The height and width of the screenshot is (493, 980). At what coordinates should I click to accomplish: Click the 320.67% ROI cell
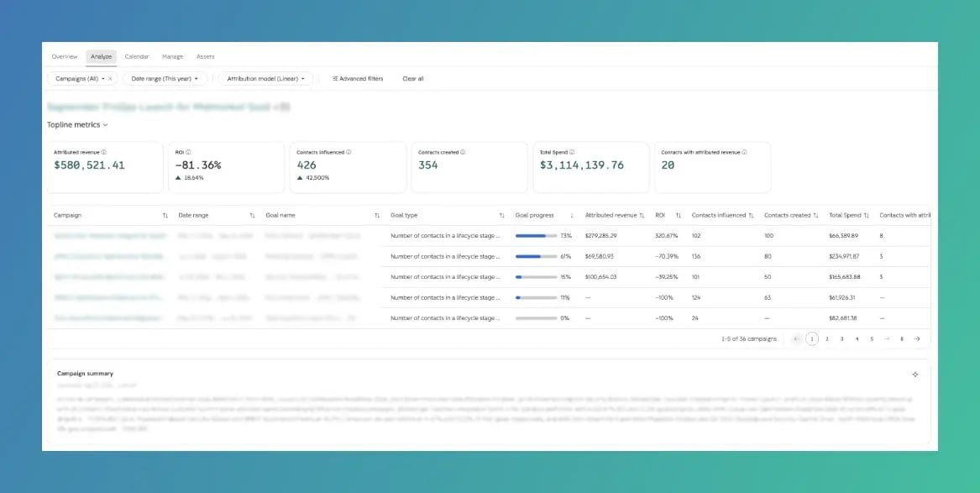click(666, 236)
